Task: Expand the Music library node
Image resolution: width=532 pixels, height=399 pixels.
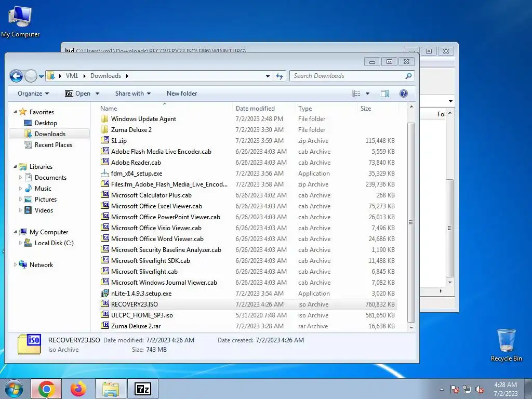Action: (x=20, y=188)
